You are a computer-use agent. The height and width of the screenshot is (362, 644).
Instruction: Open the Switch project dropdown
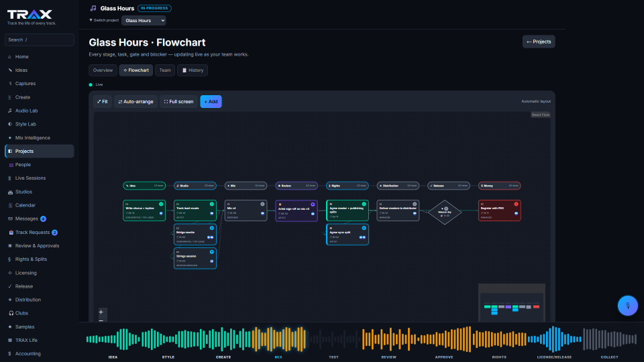144,21
